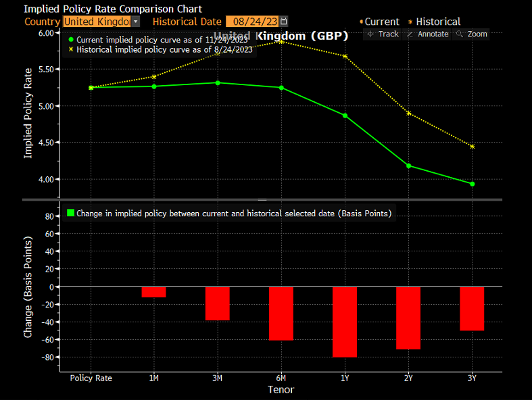The height and width of the screenshot is (400, 532).
Task: Click the panel divider handle between charts
Action: [x=262, y=200]
